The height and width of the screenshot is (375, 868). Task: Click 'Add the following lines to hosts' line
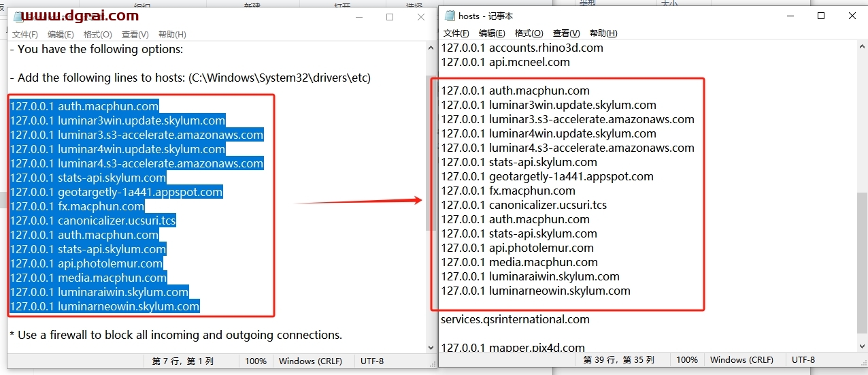[190, 78]
